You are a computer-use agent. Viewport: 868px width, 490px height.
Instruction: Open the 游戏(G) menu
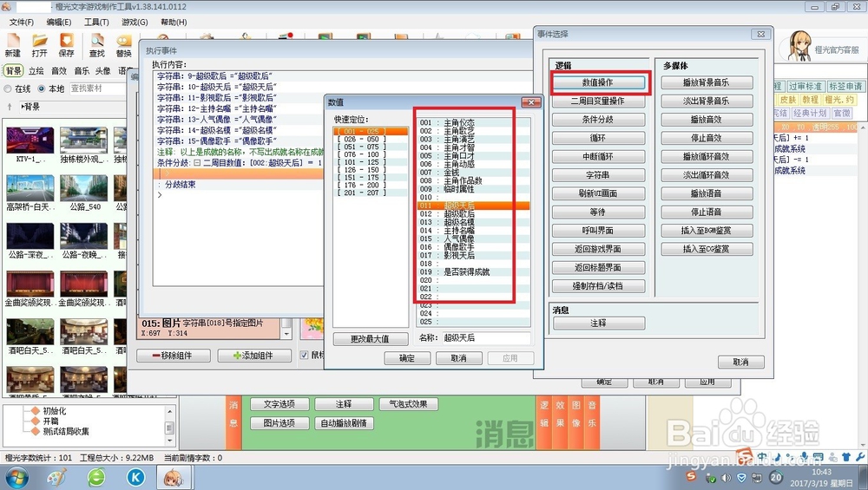coord(135,23)
